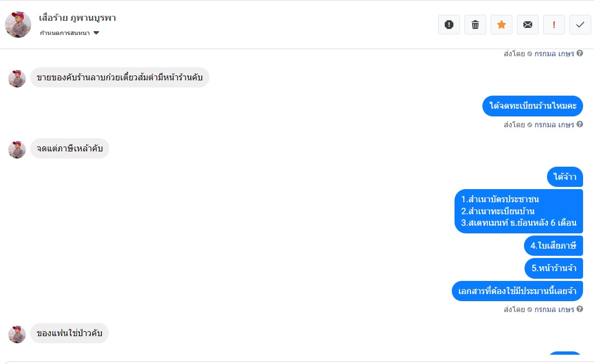
Task: Select the message bubble 4.ใบเสียภาษี
Action: [x=554, y=246]
